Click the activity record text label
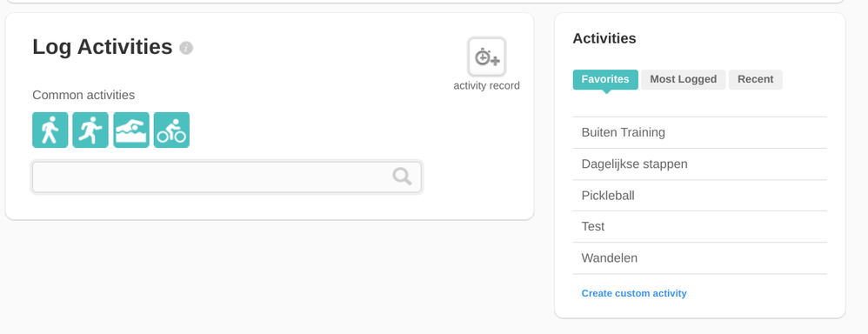Viewport: 868px width, 334px height. 486,86
